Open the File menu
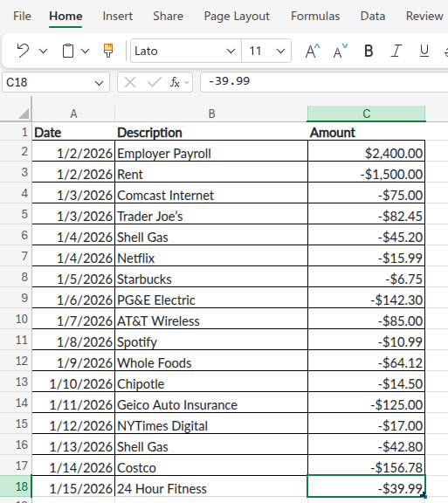 pos(22,16)
